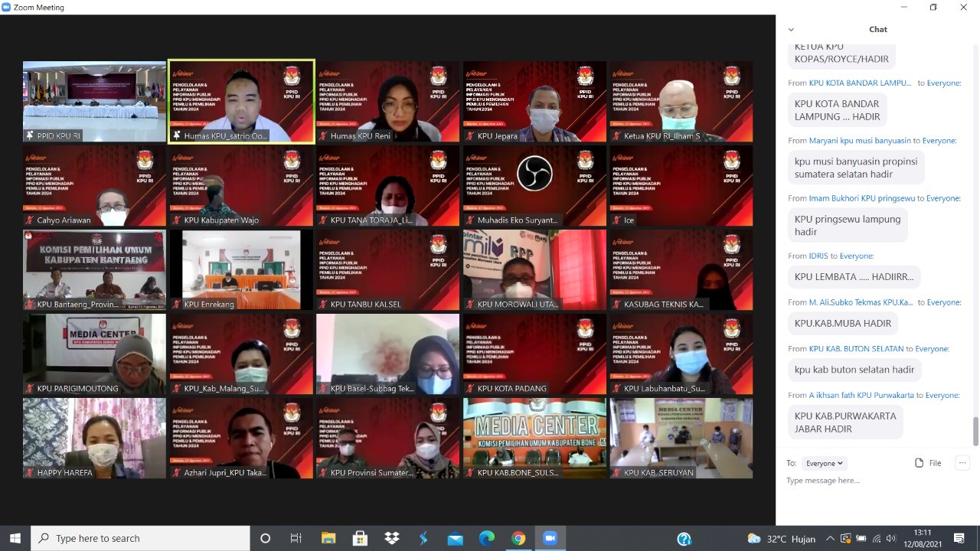Launch Google Chrome from the taskbar

pyautogui.click(x=518, y=538)
